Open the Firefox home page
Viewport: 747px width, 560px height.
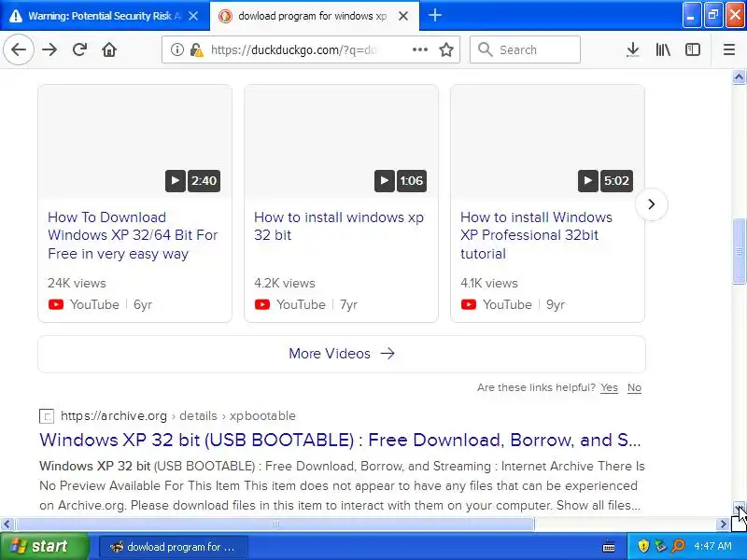pos(109,49)
